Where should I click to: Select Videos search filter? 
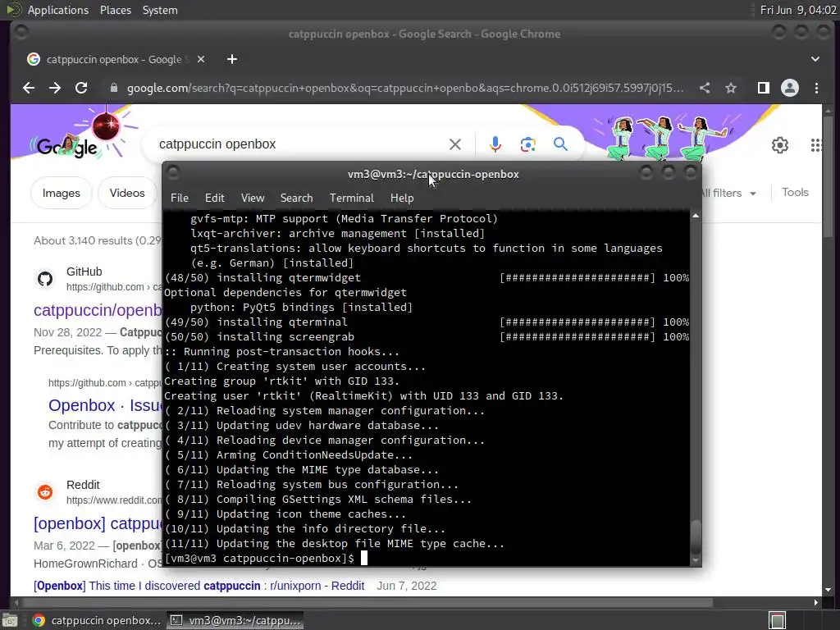point(127,193)
